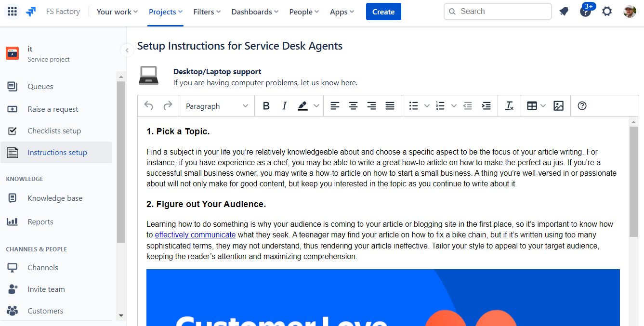
Task: Open Channels in the sidebar
Action: (56, 268)
